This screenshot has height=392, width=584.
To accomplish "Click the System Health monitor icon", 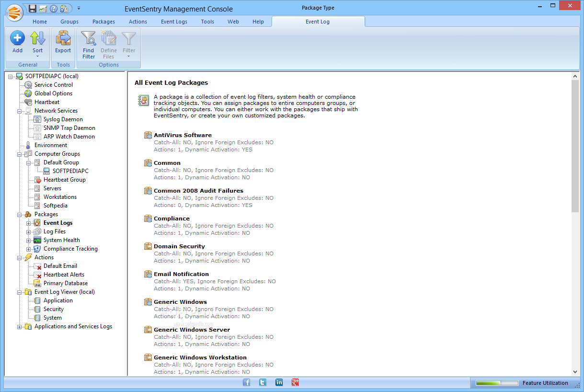I will pos(37,240).
